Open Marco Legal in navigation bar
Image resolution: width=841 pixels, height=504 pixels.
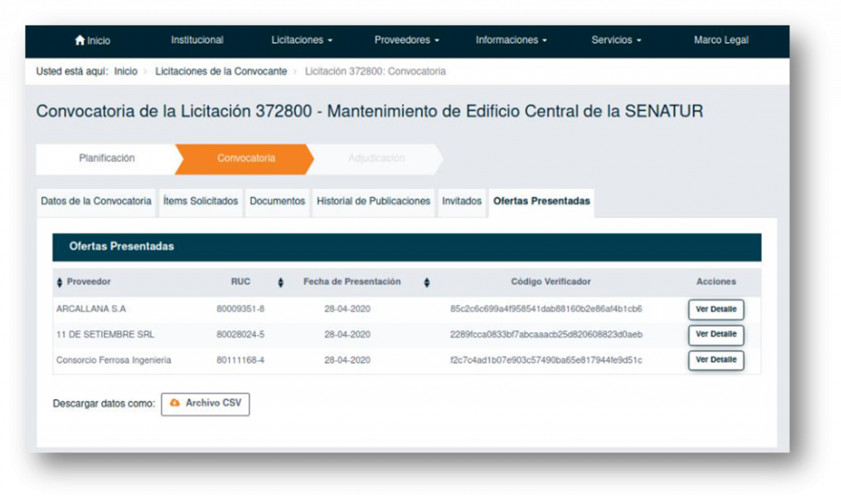721,40
